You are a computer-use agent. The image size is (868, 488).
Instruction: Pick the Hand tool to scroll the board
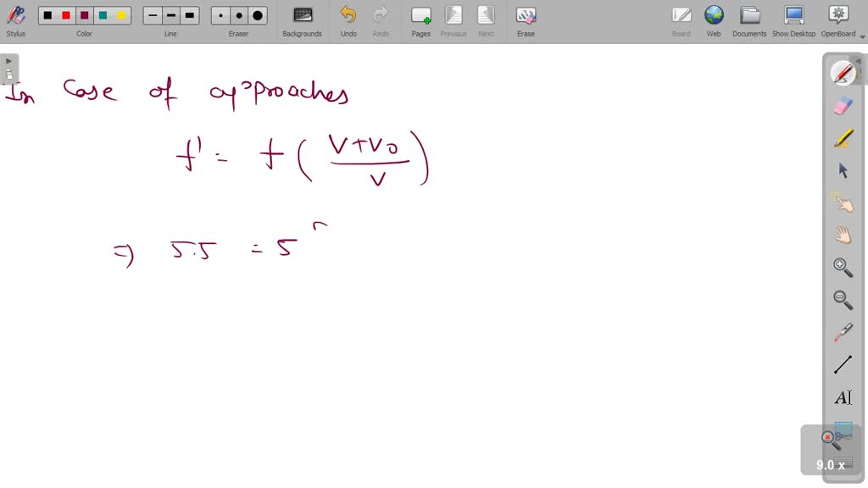[843, 235]
